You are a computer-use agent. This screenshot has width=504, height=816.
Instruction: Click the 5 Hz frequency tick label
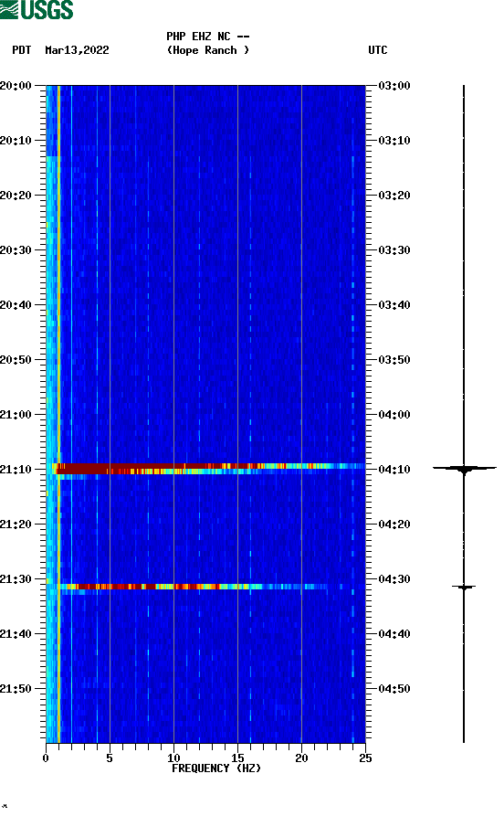point(110,758)
